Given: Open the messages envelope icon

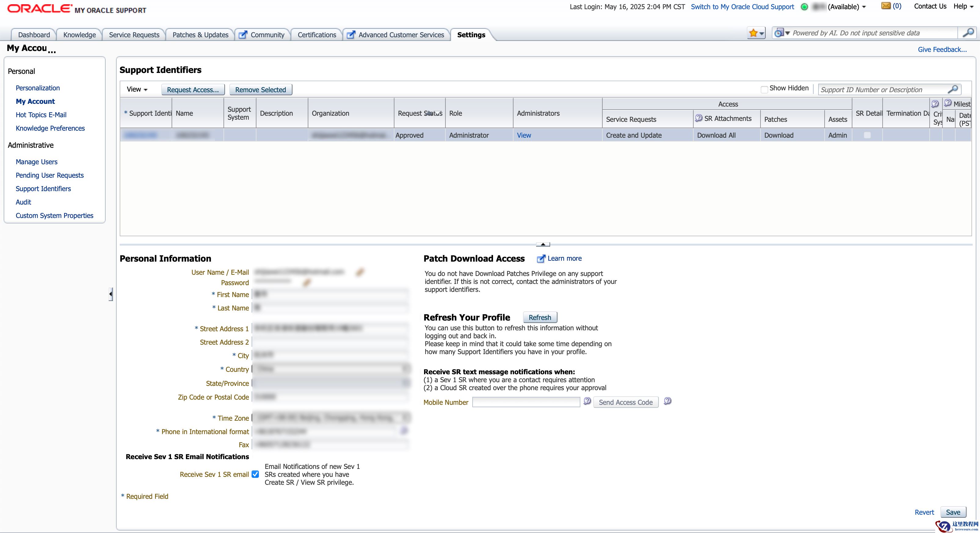Looking at the screenshot, I should [886, 6].
